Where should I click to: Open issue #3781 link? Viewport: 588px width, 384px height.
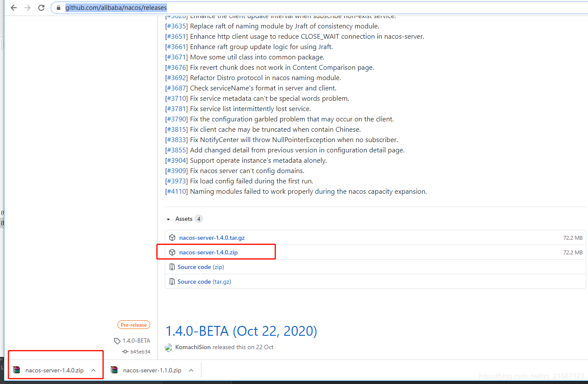coord(176,109)
